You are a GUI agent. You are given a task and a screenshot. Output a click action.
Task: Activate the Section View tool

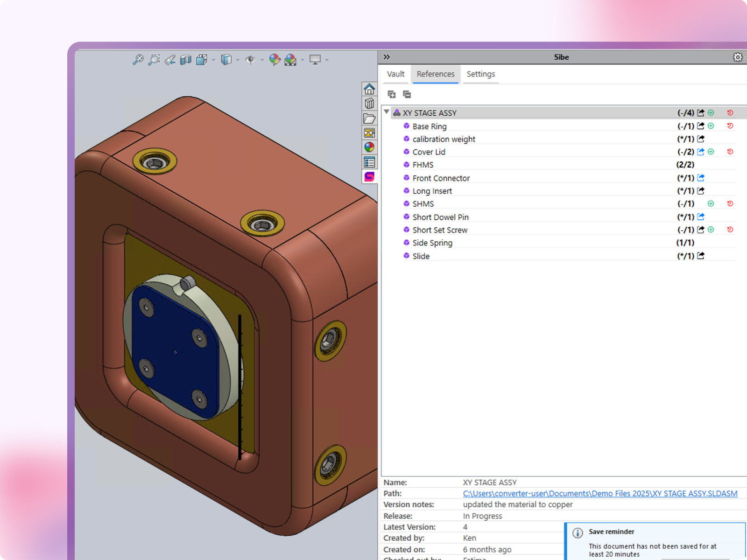186,60
